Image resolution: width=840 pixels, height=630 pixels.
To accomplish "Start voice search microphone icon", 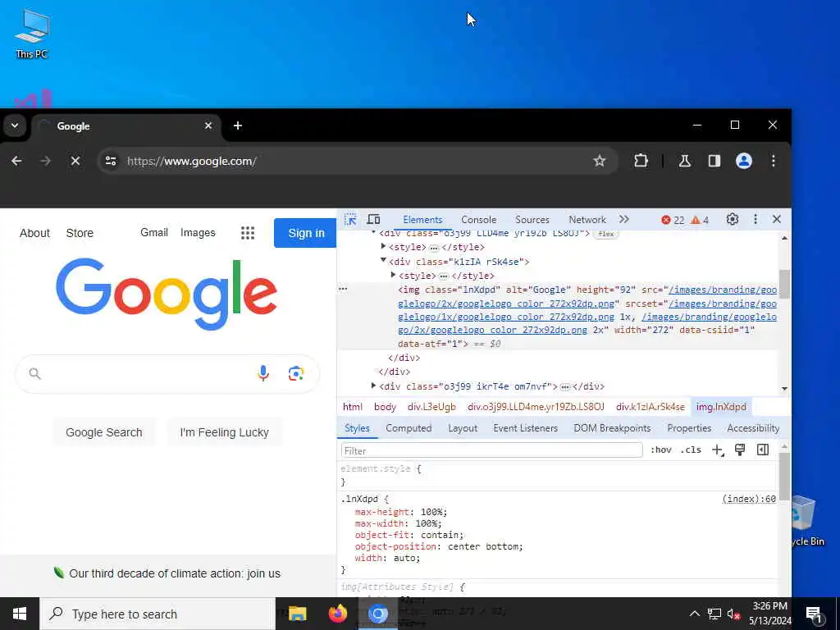I will pyautogui.click(x=263, y=373).
